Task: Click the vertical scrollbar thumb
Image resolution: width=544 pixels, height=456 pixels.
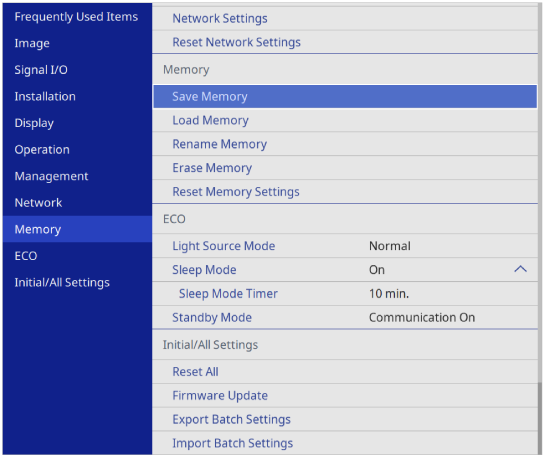Action: click(x=540, y=418)
